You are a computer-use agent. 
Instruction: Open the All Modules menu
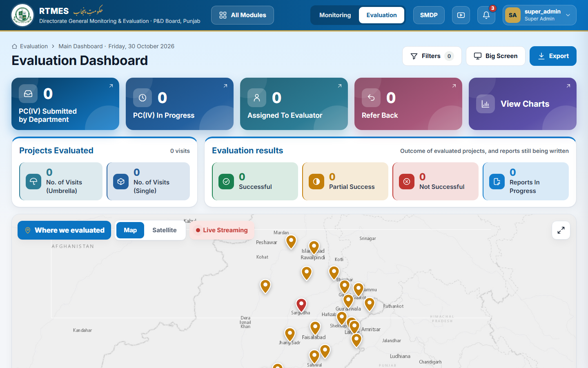pos(243,15)
